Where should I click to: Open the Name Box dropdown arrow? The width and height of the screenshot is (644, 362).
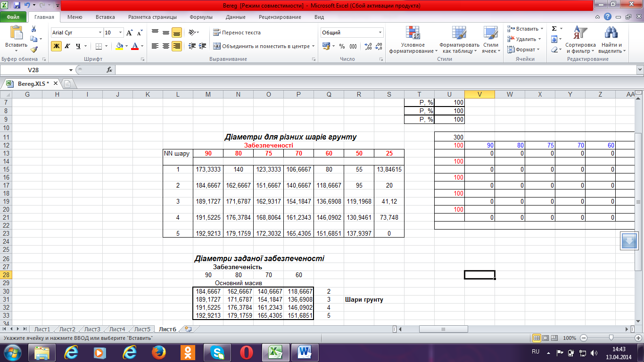click(71, 70)
